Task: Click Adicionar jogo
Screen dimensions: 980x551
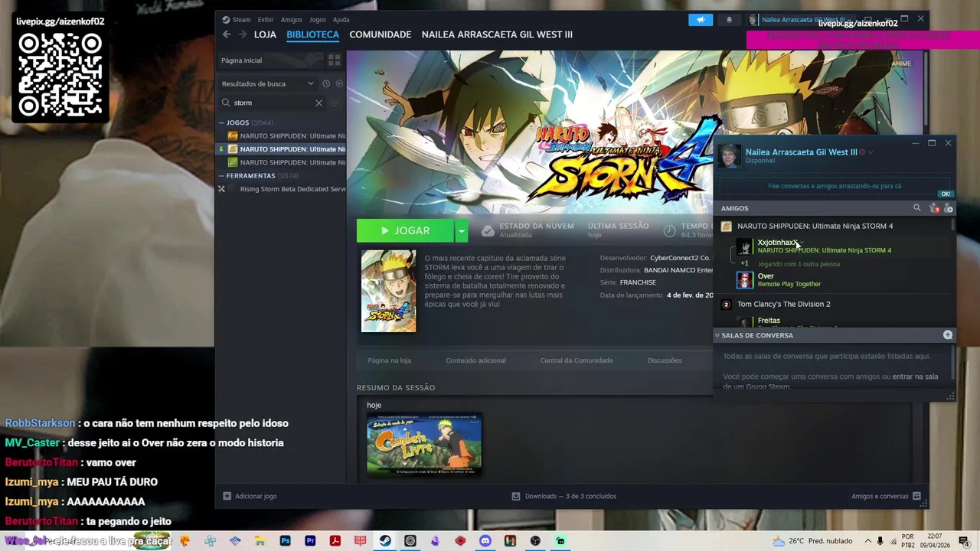Action: coord(256,496)
